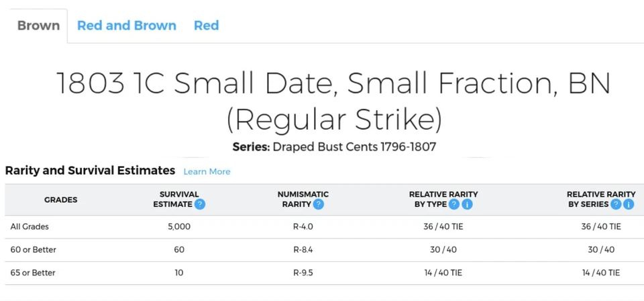Open Relative Rarity by Type question mark
Screen dimensions: 644x301
point(454,204)
